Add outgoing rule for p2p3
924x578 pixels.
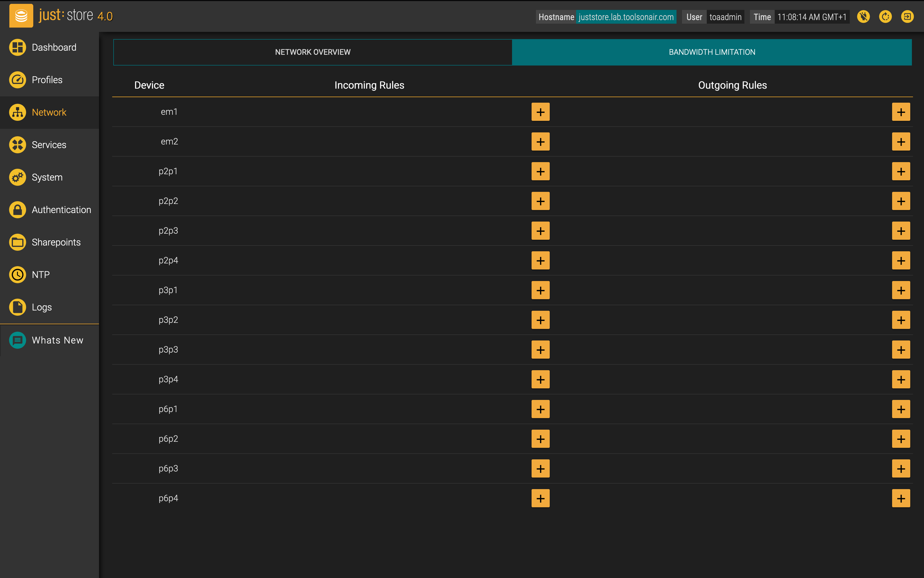point(901,231)
